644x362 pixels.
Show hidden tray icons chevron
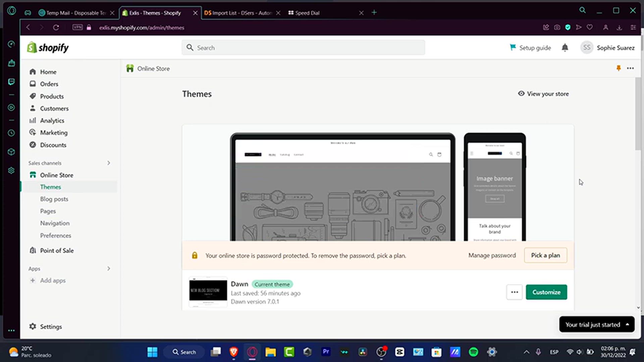[x=527, y=352]
